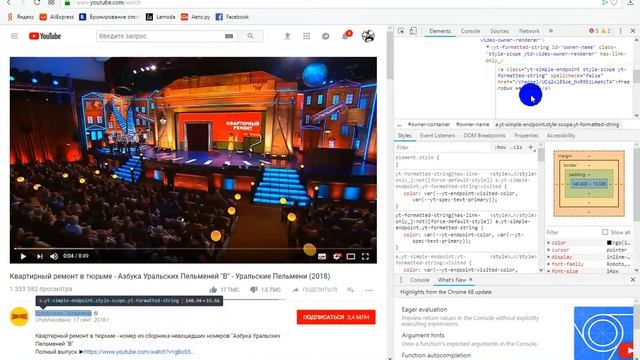The width and height of the screenshot is (640, 360).
Task: Seek on the video progress bar
Action: (193, 248)
